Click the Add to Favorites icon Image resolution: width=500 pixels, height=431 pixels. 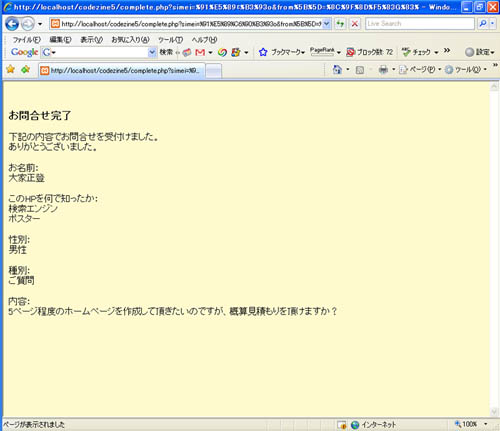click(x=25, y=69)
